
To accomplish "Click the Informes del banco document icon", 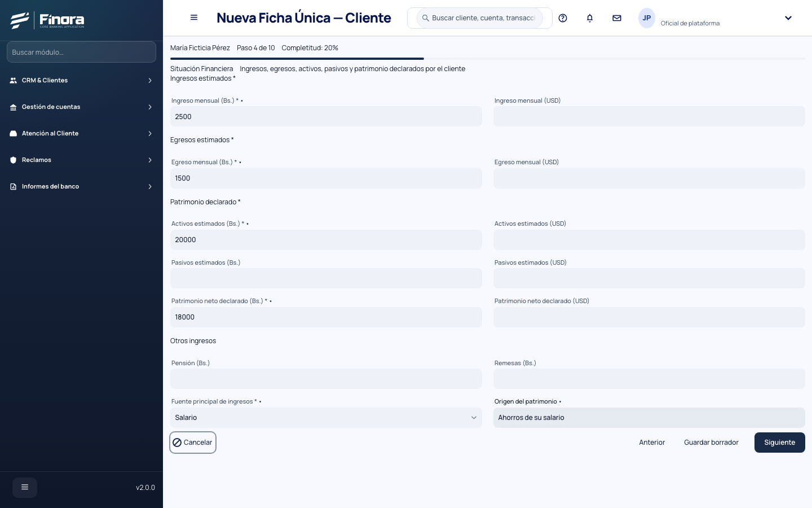I will click(13, 186).
